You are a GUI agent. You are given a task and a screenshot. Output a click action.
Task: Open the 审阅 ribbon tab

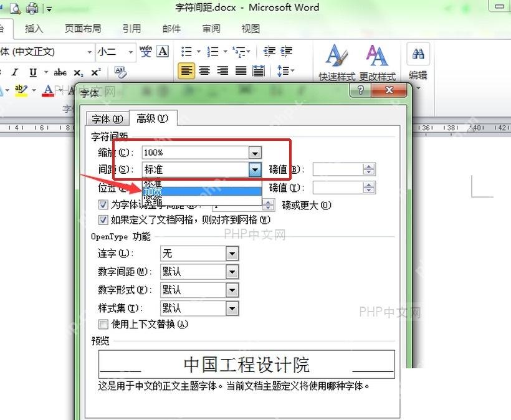point(211,29)
